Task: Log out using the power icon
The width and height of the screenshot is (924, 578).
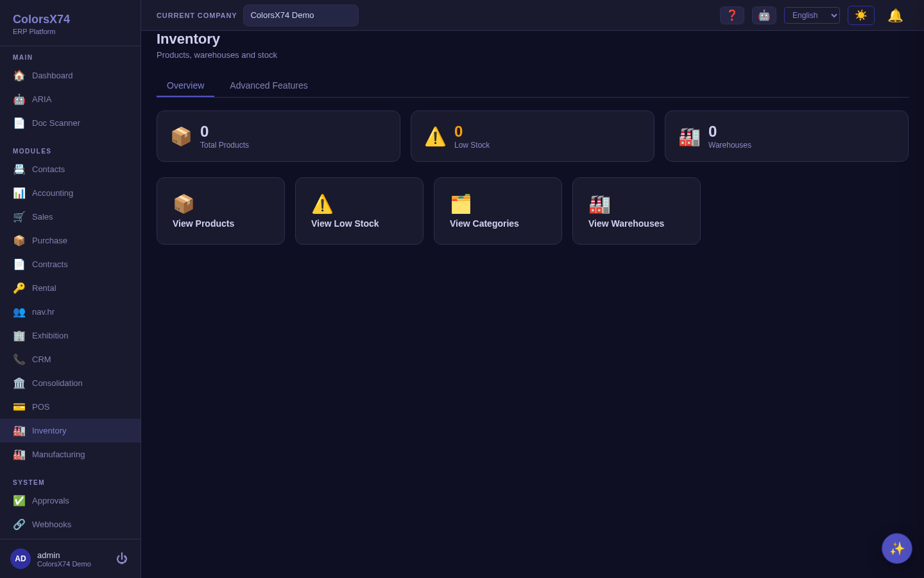Action: click(122, 559)
